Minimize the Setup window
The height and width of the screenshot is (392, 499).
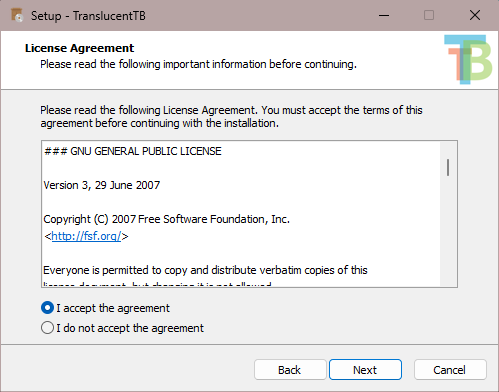384,15
